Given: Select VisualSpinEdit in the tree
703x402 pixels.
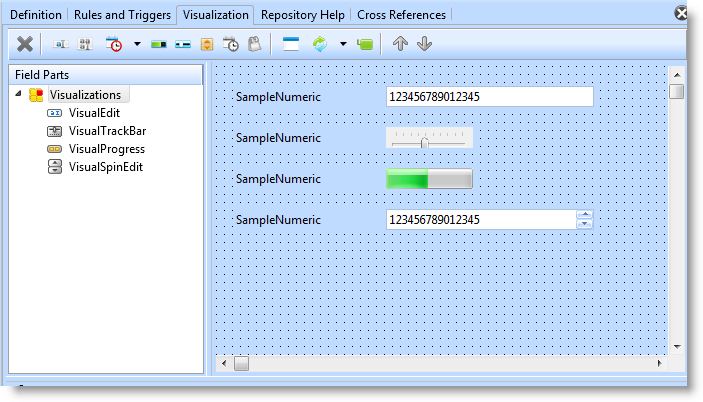Looking at the screenshot, I should tap(106, 167).
